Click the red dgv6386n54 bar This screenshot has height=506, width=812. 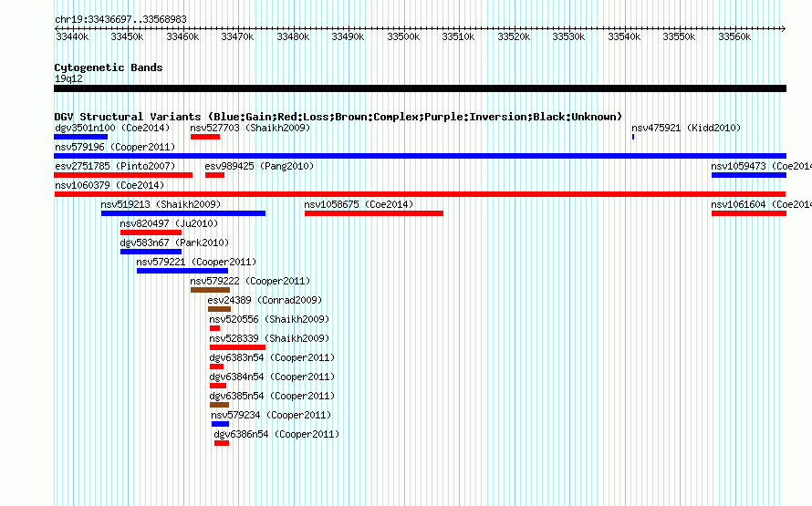(x=222, y=443)
